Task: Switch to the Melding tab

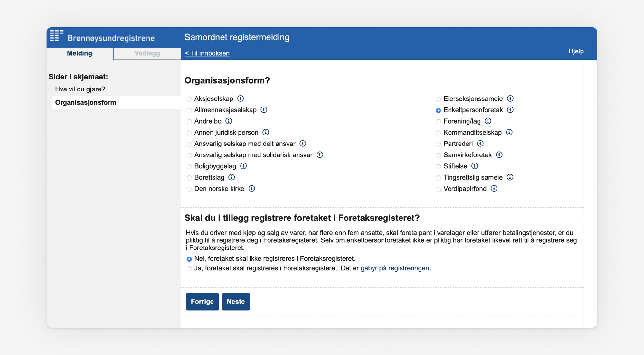Action: tap(80, 53)
